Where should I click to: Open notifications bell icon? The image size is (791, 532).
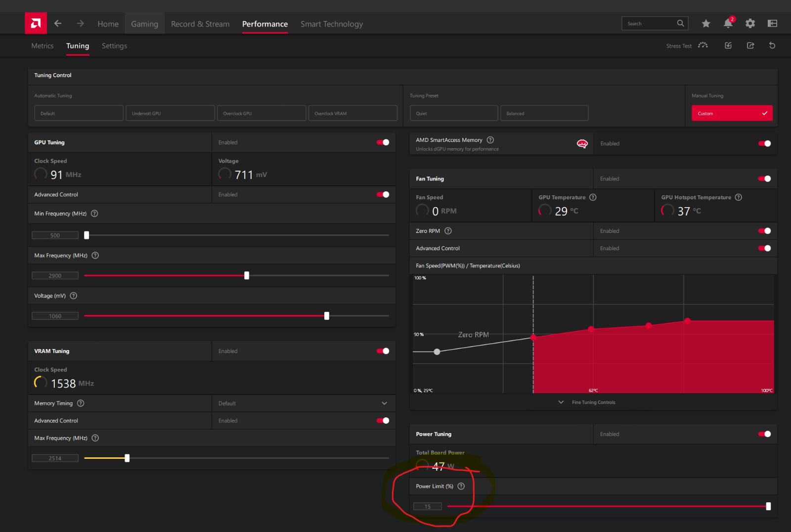coord(728,23)
